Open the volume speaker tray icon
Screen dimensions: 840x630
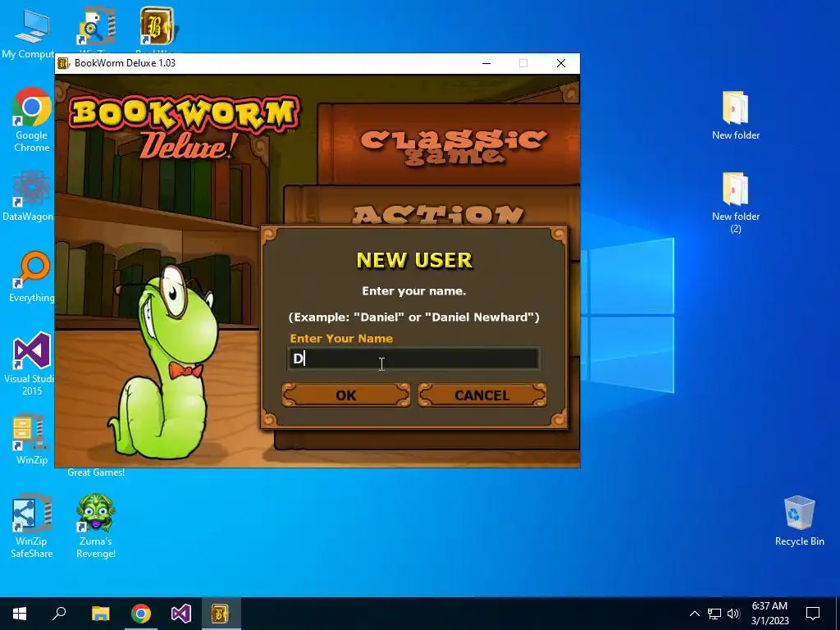[733, 614]
